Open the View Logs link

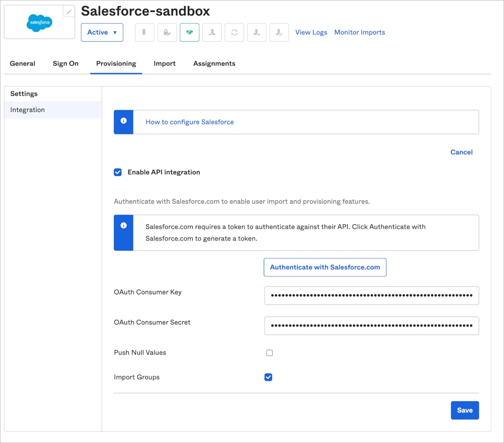(311, 32)
